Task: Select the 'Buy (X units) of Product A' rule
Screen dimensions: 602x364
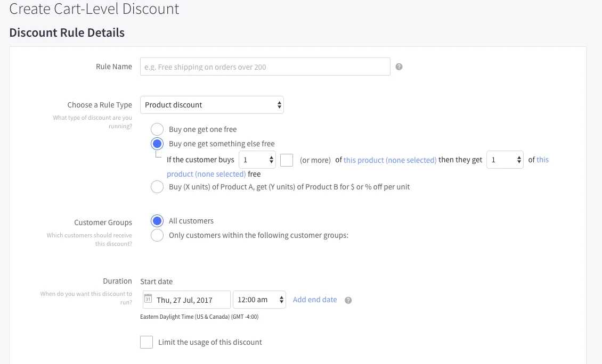Action: click(157, 187)
